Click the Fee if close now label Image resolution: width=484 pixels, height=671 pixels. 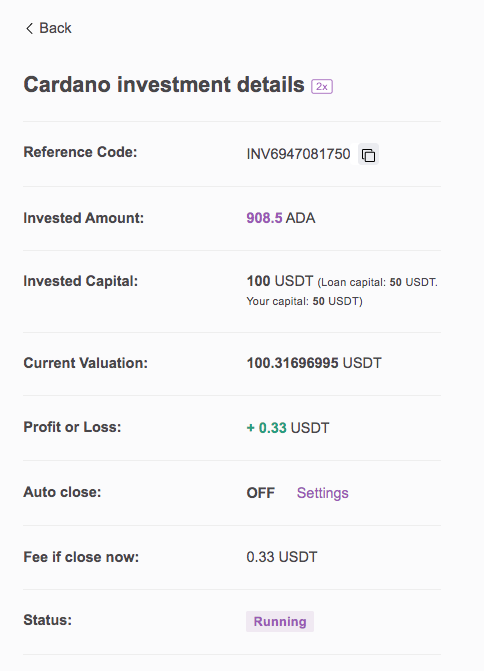pyautogui.click(x=81, y=557)
